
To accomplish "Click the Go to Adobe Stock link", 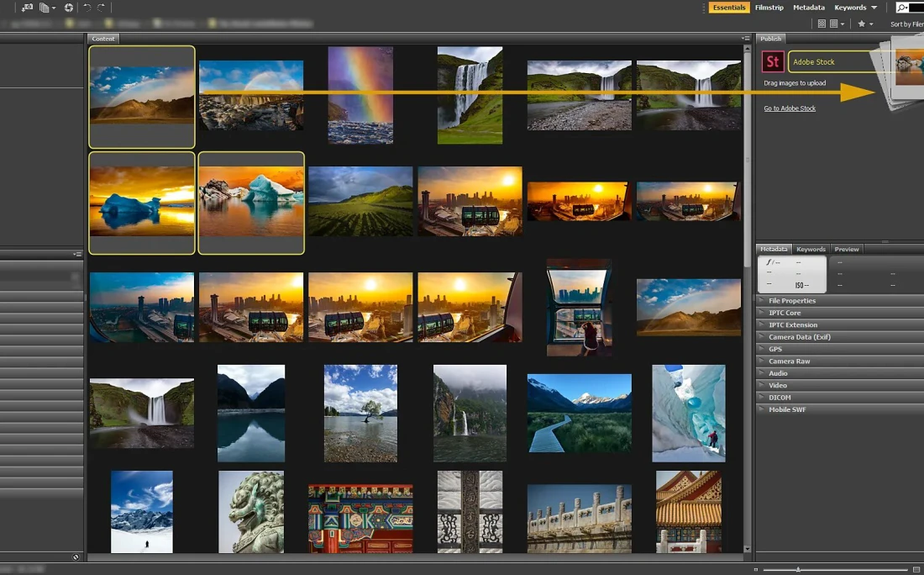I will coord(790,108).
